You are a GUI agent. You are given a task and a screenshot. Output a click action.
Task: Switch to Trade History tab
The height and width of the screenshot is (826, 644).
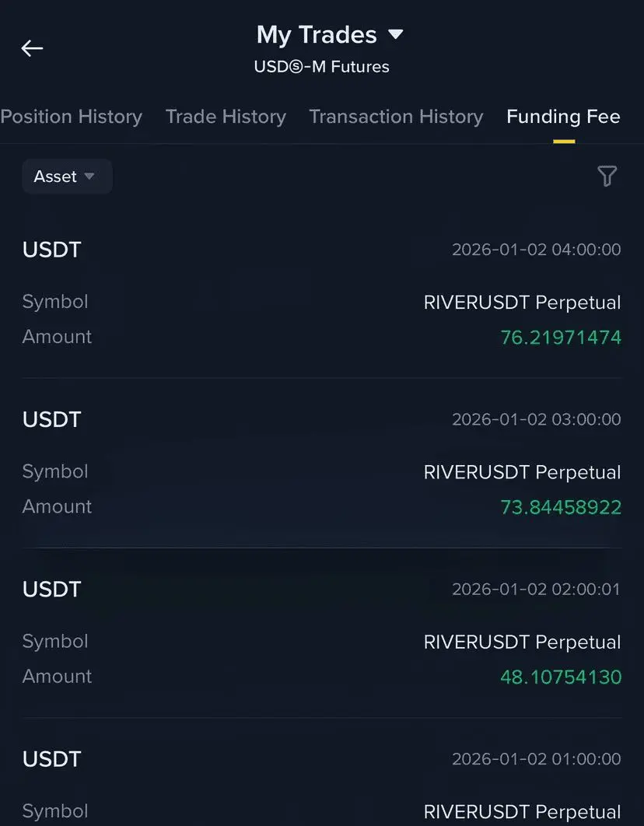(x=226, y=117)
